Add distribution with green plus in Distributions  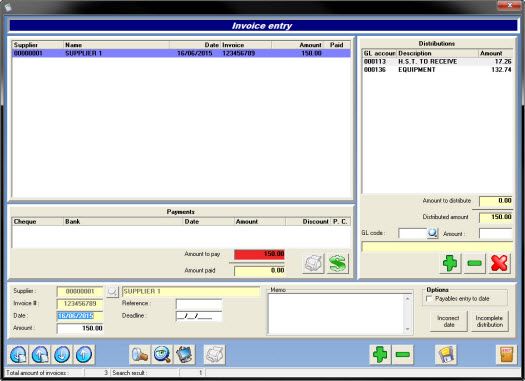click(x=450, y=263)
